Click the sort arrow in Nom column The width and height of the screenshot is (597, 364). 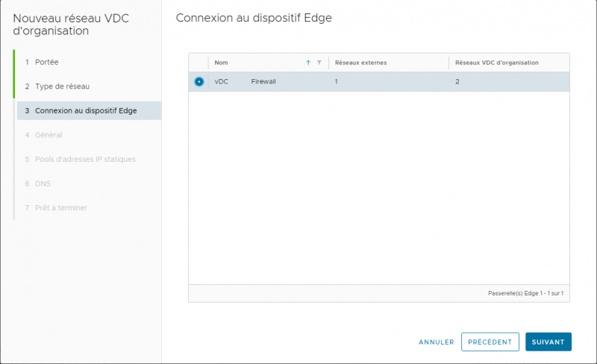point(308,63)
